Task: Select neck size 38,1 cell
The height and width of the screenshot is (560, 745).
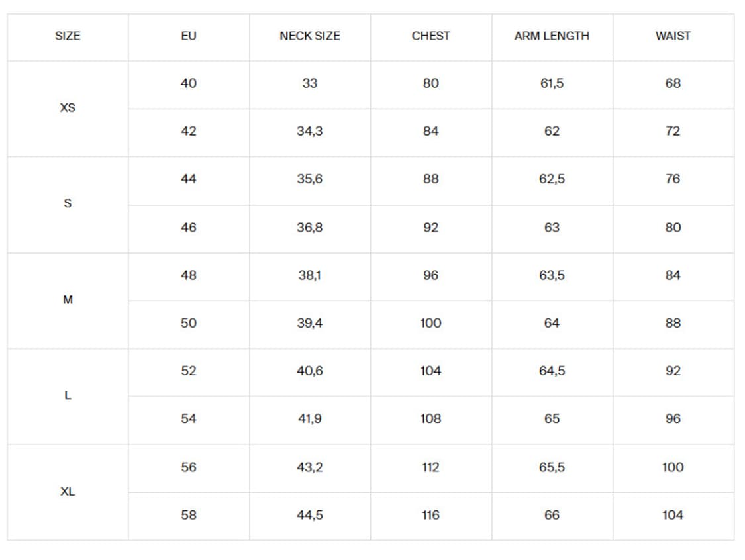Action: click(x=309, y=275)
